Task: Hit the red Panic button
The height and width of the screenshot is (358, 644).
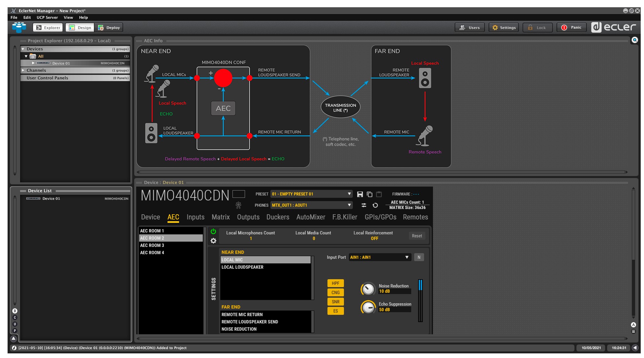Action: [x=571, y=27]
